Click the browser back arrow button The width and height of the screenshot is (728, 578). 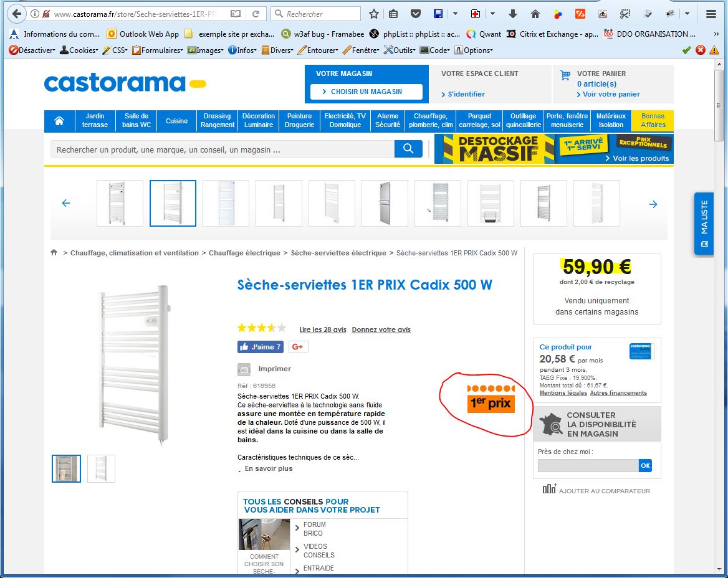click(16, 14)
